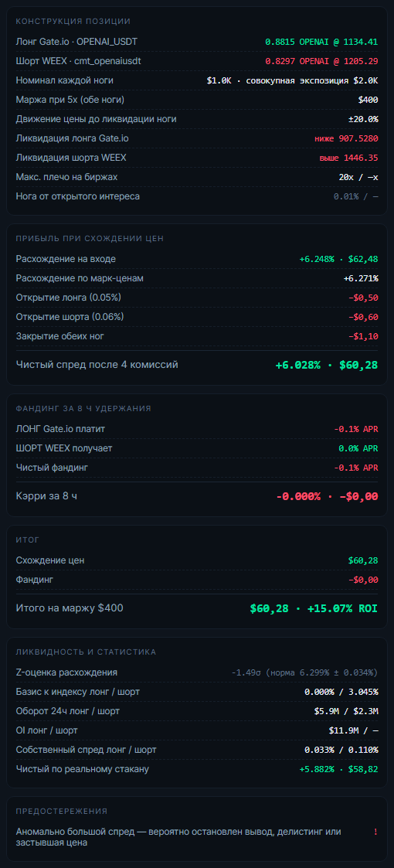The width and height of the screenshot is (394, 868).
Task: Click the Чистый по реальному стакану value
Action: 338,769
